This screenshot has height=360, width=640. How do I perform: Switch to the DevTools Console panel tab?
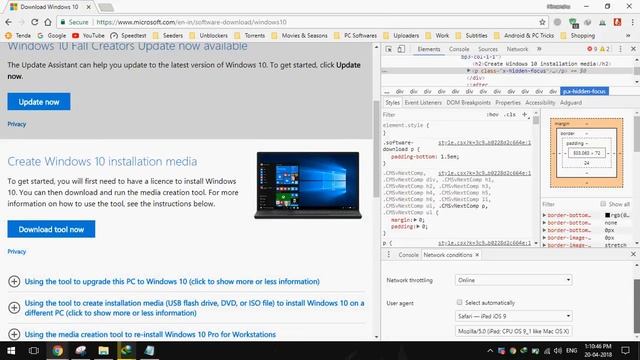(459, 49)
